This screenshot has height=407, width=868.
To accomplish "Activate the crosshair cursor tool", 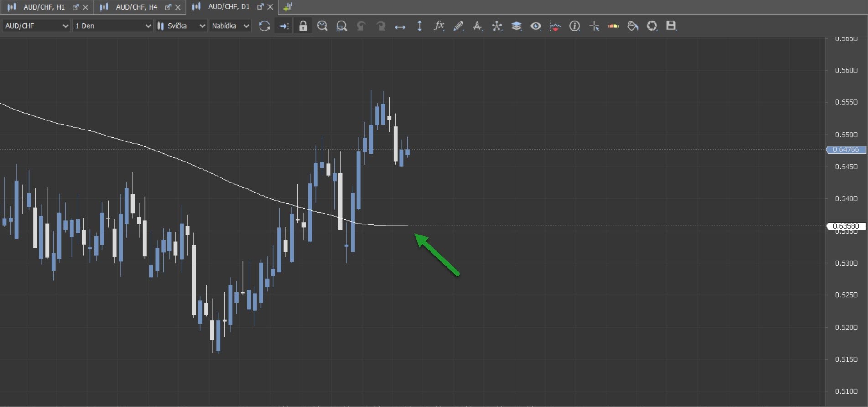I will [594, 26].
